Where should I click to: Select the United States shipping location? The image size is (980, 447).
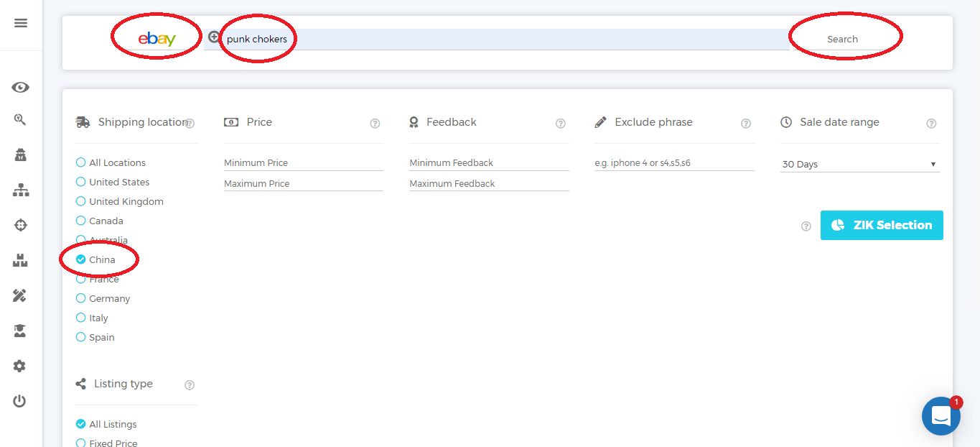(x=81, y=183)
